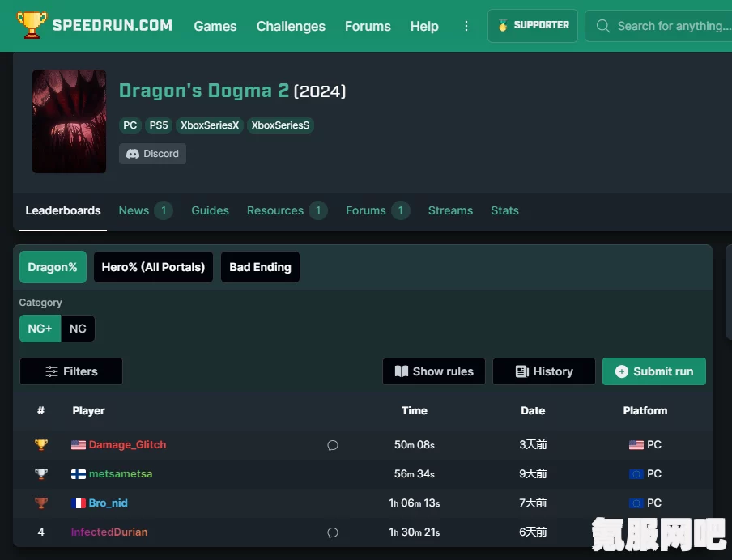Open comment bubble on InfectedDurian's run
The image size is (732, 560).
coord(332,532)
